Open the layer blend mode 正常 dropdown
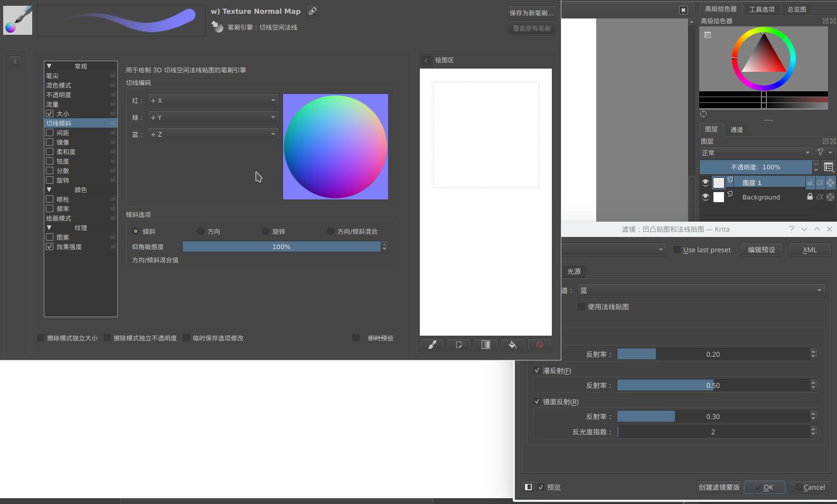 pos(756,153)
